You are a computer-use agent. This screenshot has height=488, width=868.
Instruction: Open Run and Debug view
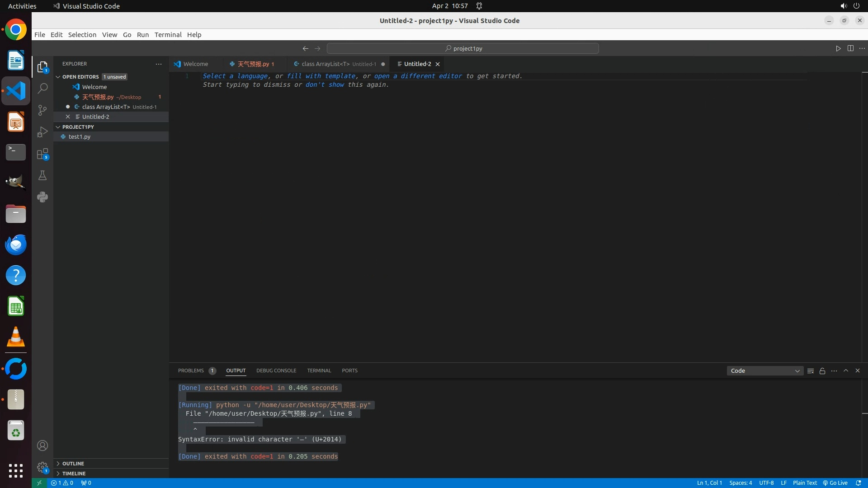pos(42,132)
